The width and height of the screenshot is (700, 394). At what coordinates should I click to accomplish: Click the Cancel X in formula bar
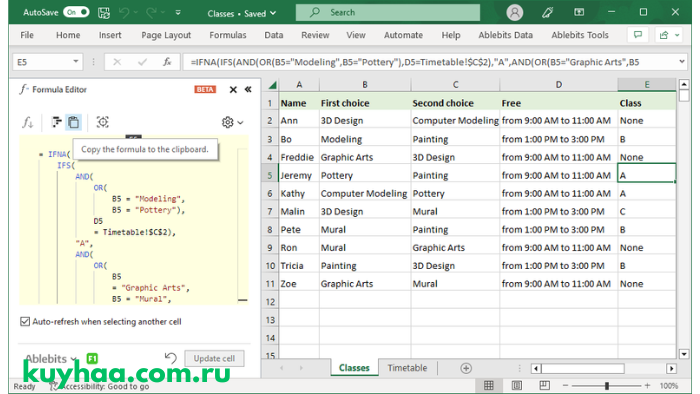click(x=117, y=62)
